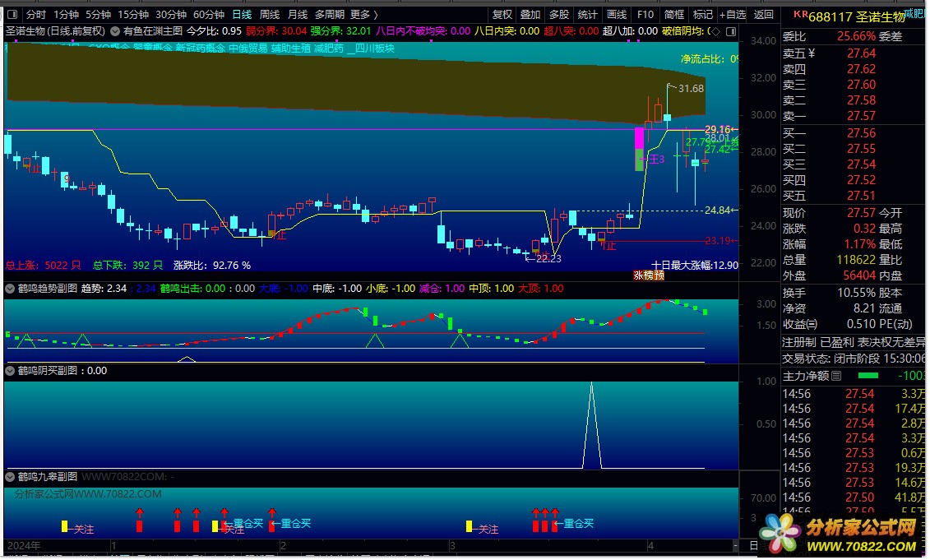
Task: Click the 买一 price 27.56
Action: coord(861,133)
